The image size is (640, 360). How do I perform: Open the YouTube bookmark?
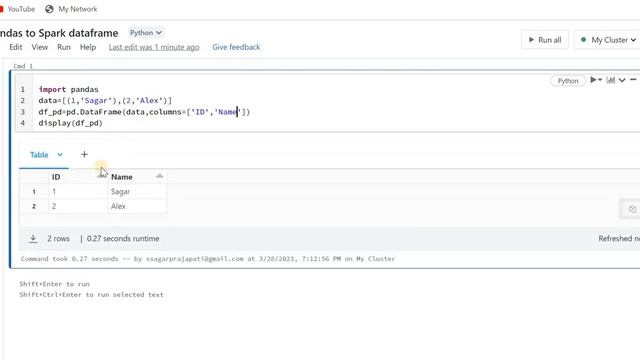[18, 9]
